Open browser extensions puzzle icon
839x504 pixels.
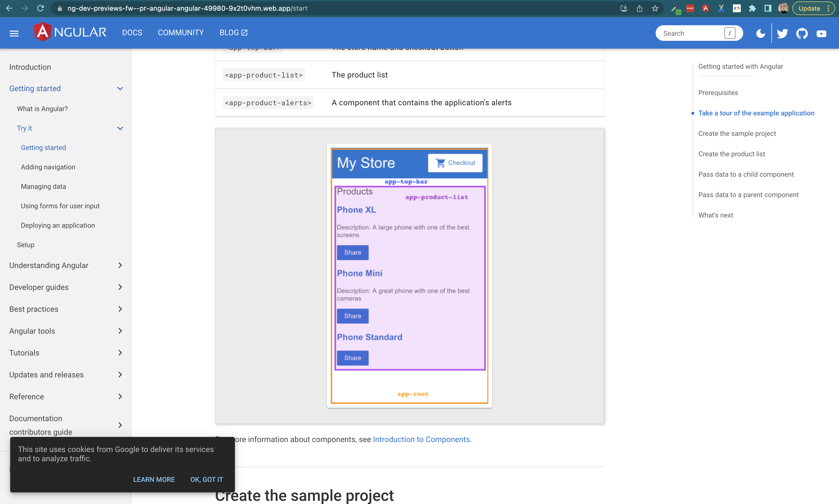tap(752, 9)
